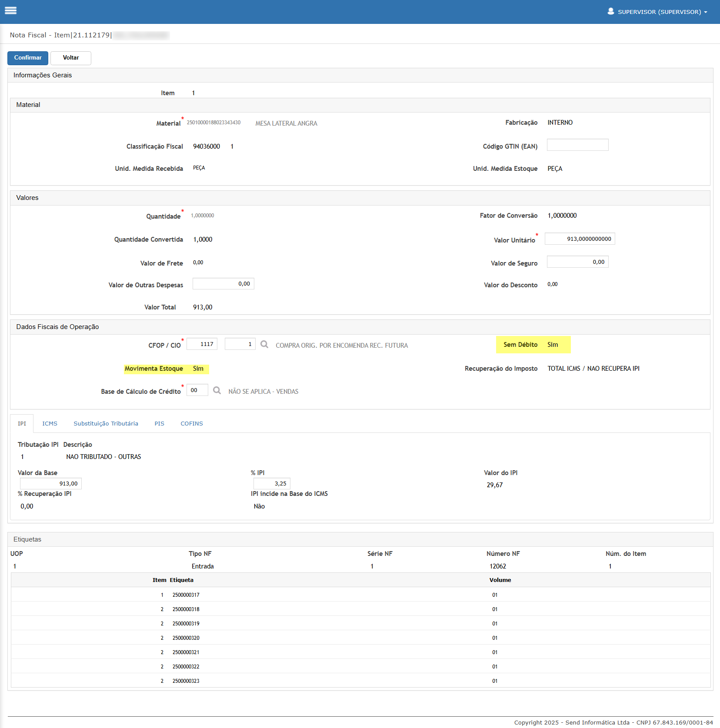720x728 pixels.
Task: Click the Confirmar button
Action: click(x=28, y=58)
